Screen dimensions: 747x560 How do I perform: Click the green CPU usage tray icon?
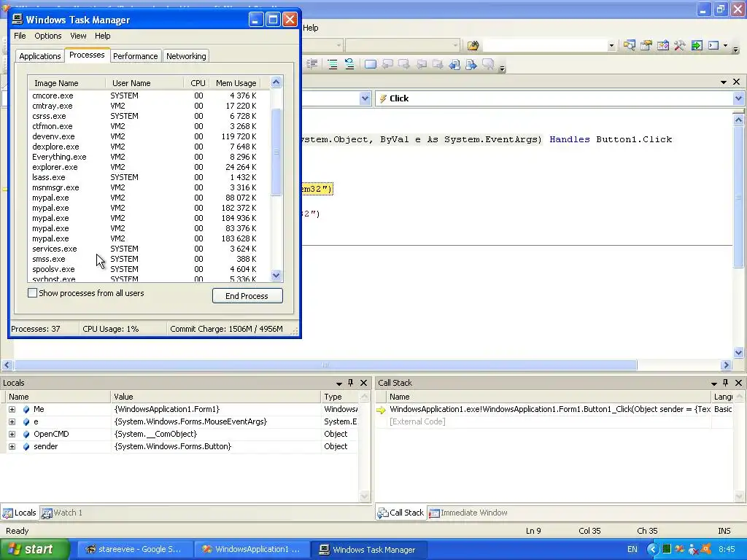tap(667, 550)
